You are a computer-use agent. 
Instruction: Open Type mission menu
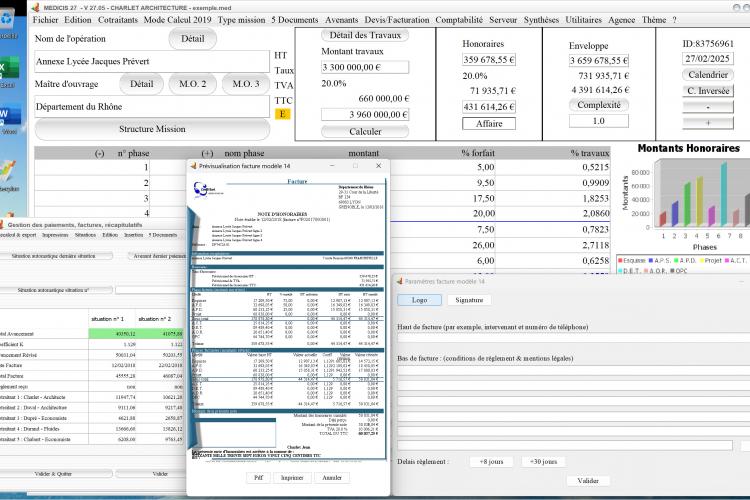[241, 20]
